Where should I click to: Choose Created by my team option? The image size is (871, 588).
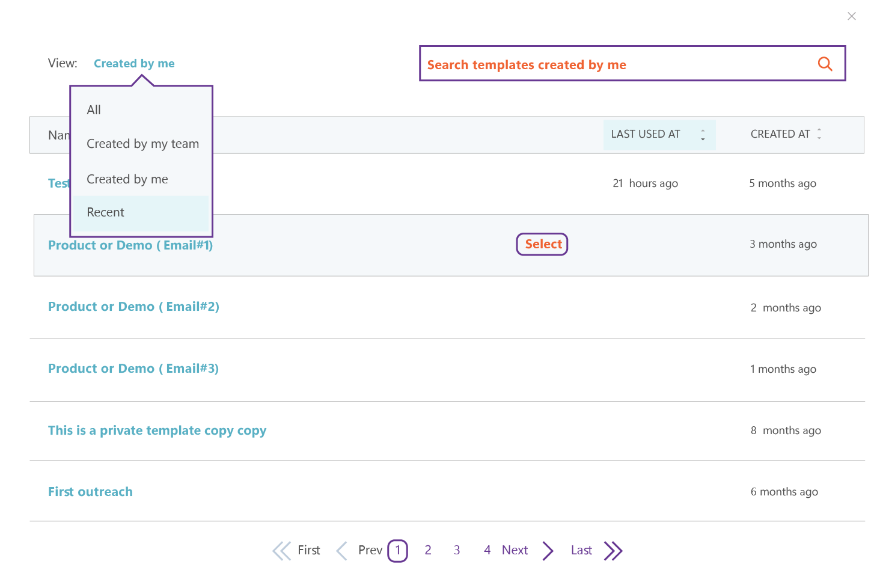pyautogui.click(x=142, y=144)
